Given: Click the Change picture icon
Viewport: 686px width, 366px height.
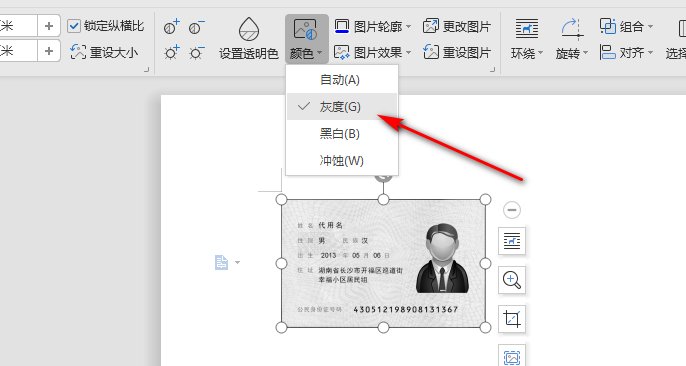Looking at the screenshot, I should (430, 26).
